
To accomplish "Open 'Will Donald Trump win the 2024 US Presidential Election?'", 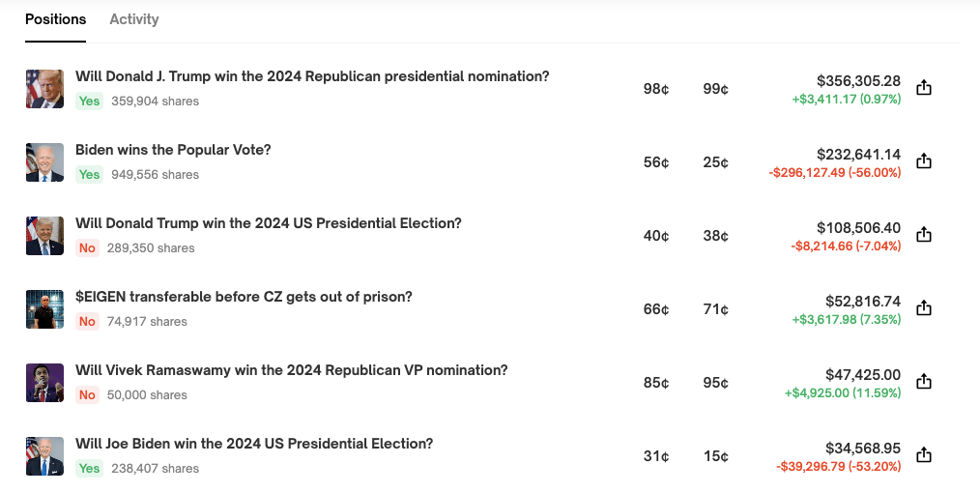I will pos(269,223).
